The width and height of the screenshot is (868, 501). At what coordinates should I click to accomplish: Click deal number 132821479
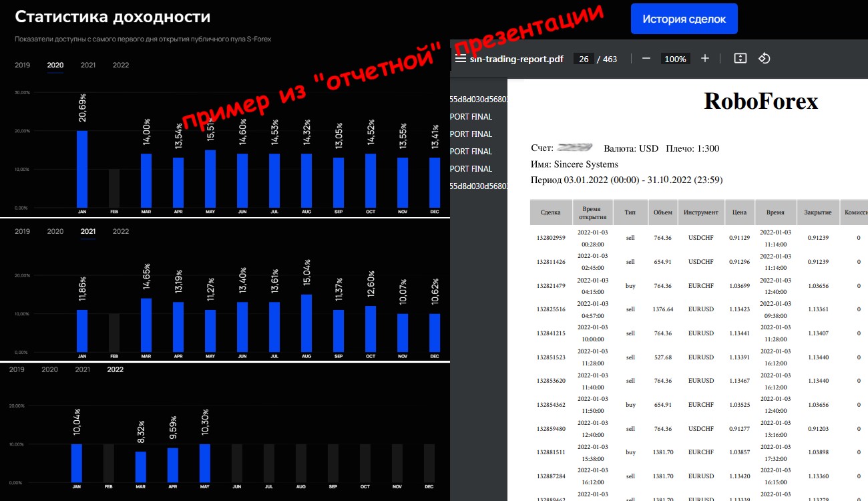[x=551, y=286]
